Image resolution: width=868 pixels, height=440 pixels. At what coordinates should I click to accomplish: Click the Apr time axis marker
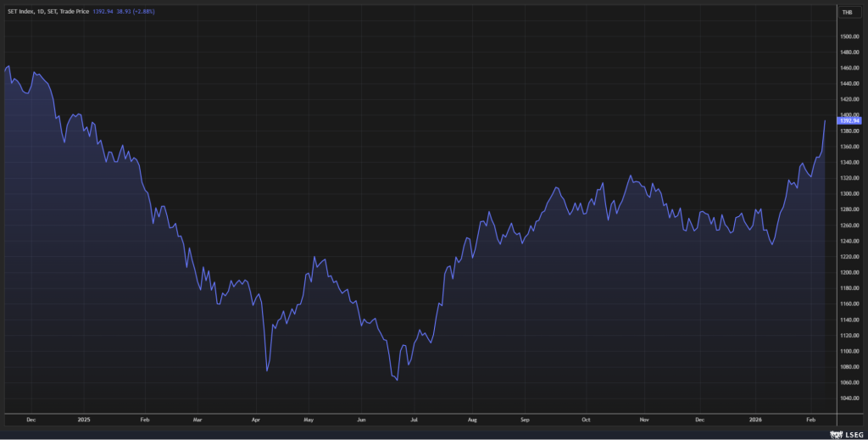point(256,419)
